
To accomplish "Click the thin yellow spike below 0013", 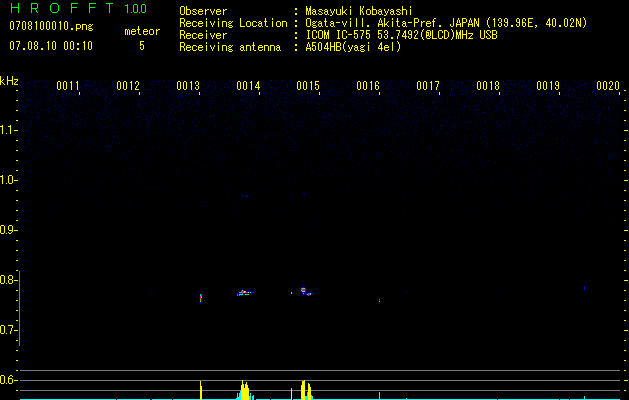I will click(x=201, y=390).
